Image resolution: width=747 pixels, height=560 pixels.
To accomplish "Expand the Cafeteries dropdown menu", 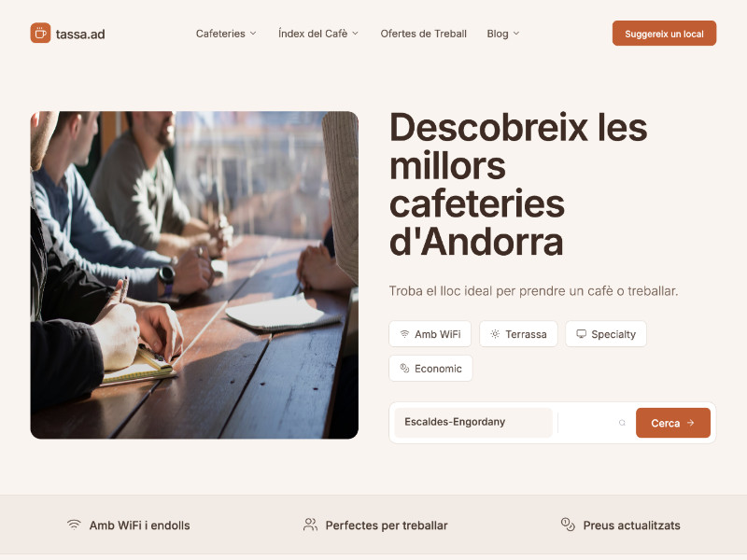I will click(226, 34).
